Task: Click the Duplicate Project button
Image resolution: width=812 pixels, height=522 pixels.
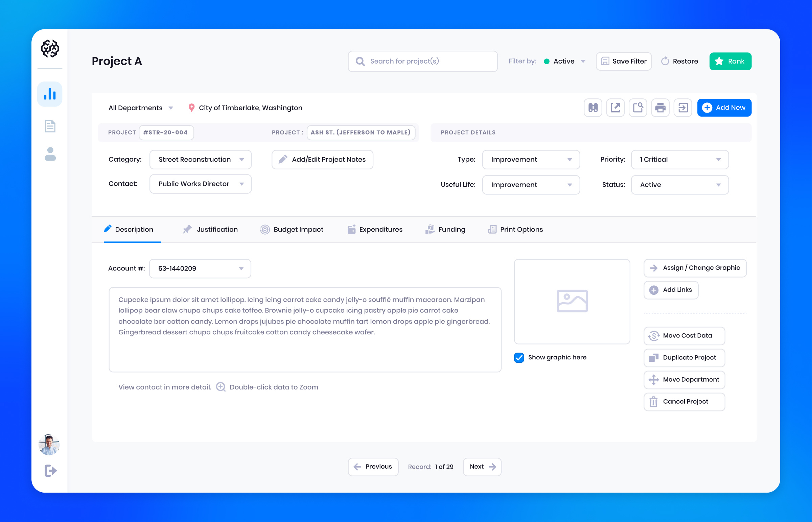Action: click(684, 358)
